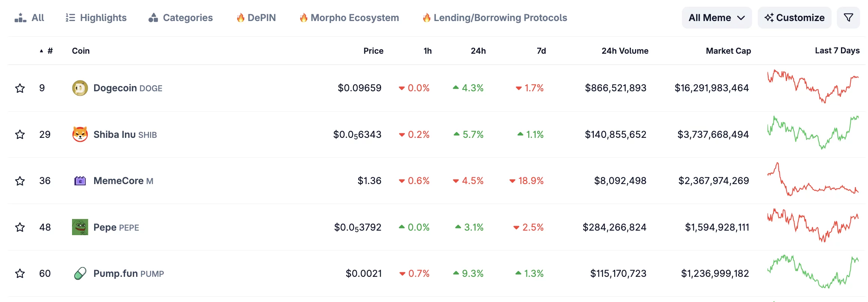The image size is (868, 302).
Task: Sort the table by Market Cap
Action: tap(728, 51)
